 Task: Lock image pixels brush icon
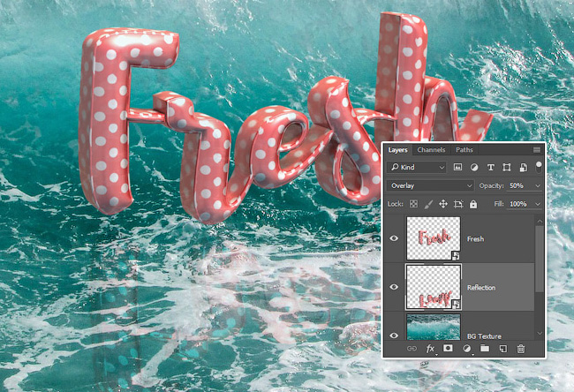click(x=428, y=204)
